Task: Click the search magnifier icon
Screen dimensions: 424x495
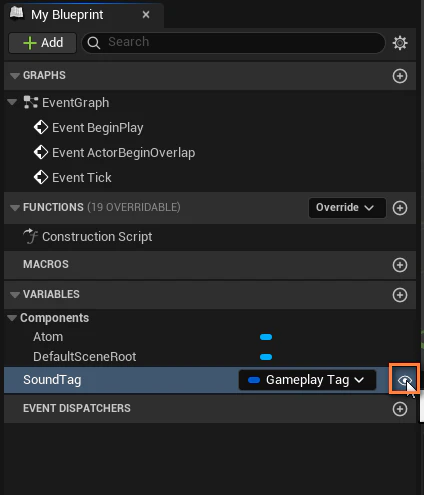Action: pos(94,43)
